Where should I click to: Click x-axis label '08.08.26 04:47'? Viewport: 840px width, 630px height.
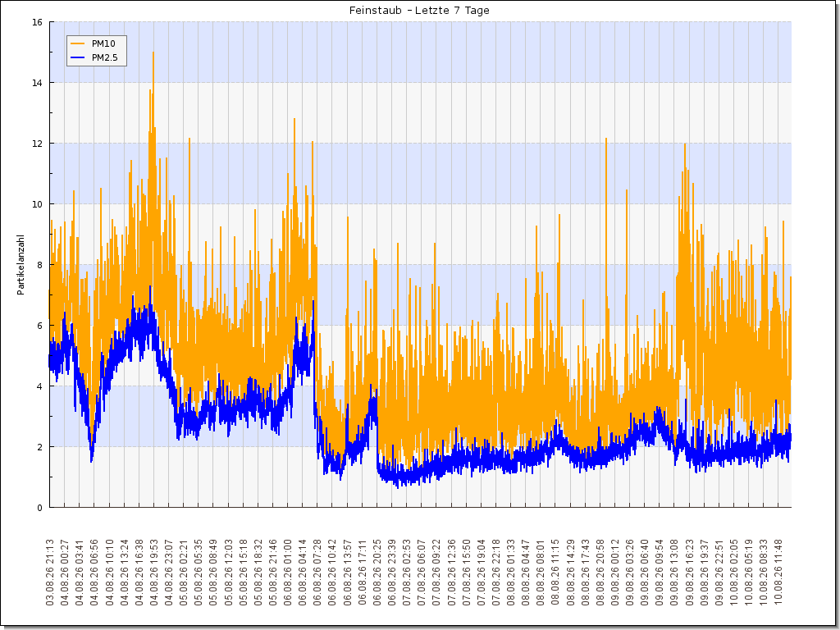[x=526, y=572]
